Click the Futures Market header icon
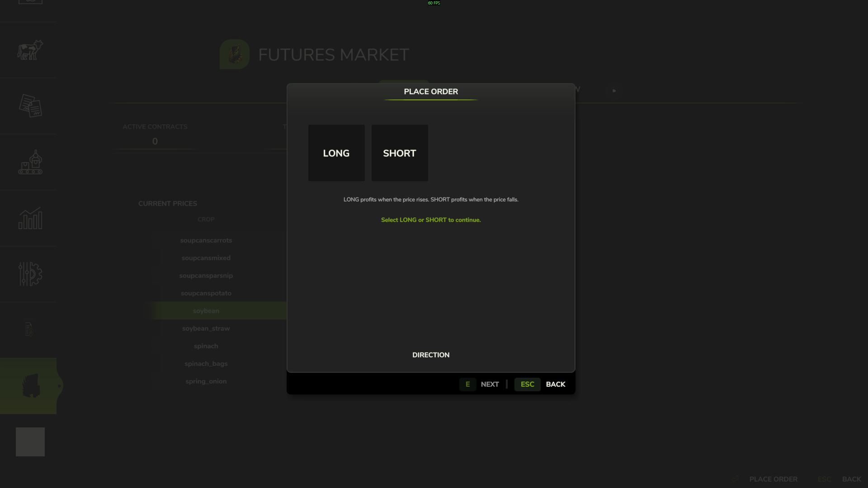The image size is (868, 488). [234, 54]
